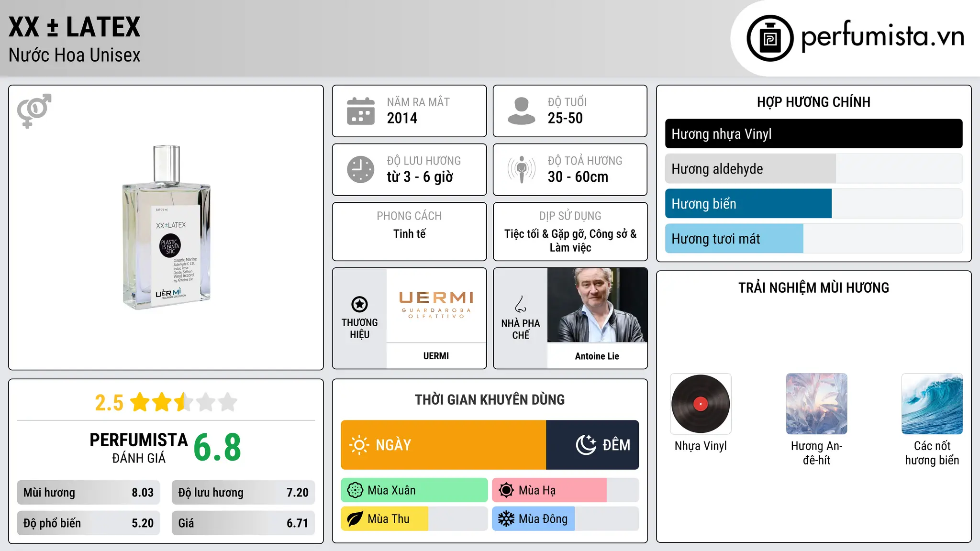Click the leaf icon for Mùa Thu

point(355,519)
